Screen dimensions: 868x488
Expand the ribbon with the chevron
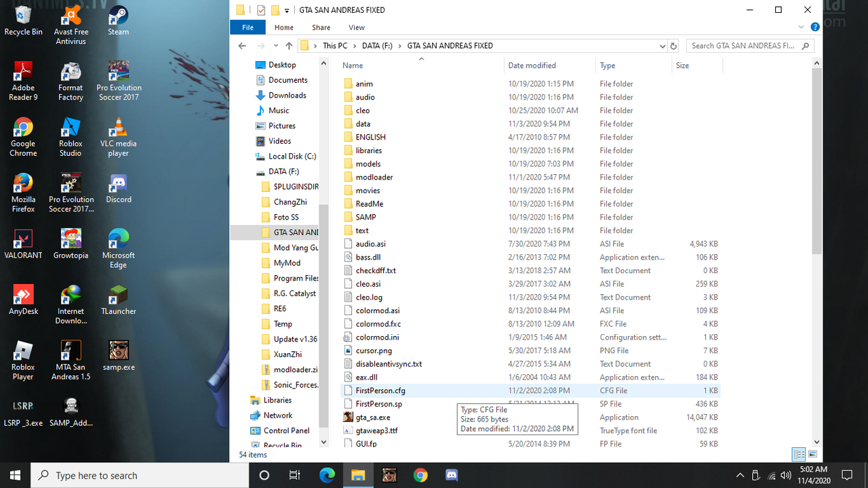click(802, 27)
